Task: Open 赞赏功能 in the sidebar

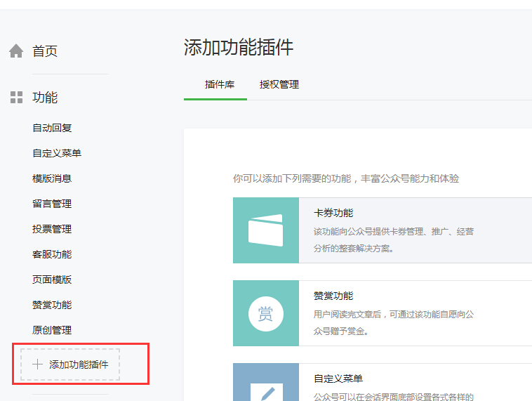Action: (52, 305)
